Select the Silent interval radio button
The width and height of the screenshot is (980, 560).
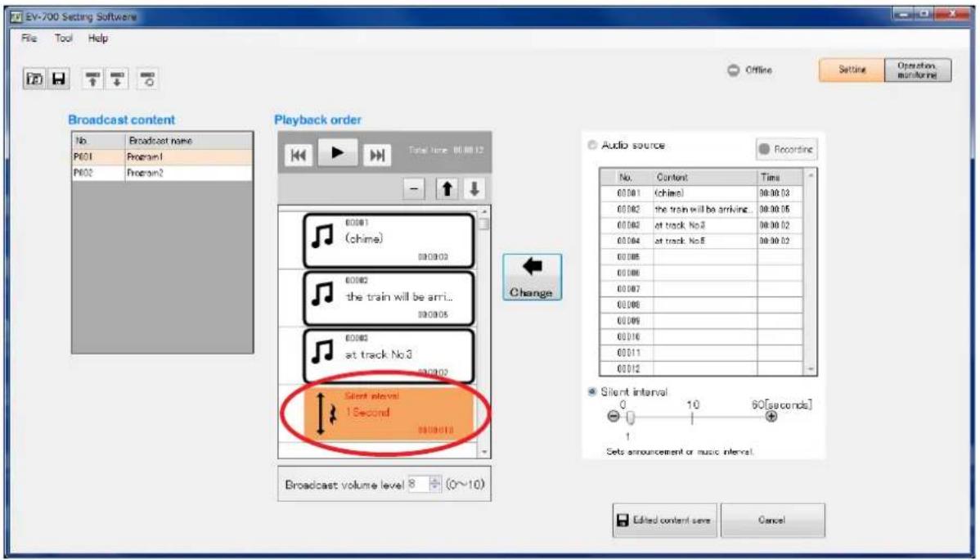592,391
